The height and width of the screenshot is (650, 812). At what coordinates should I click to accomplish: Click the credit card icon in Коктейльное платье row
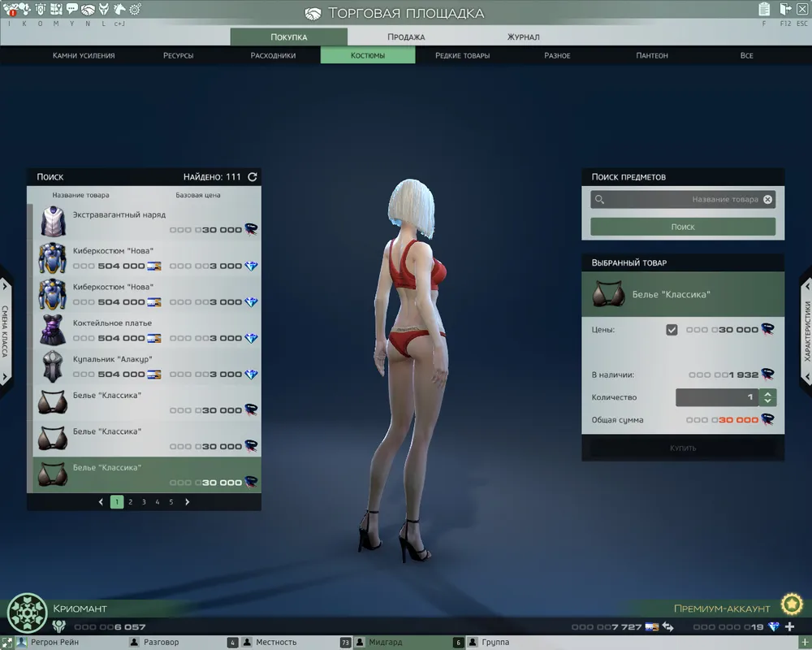tap(153, 339)
